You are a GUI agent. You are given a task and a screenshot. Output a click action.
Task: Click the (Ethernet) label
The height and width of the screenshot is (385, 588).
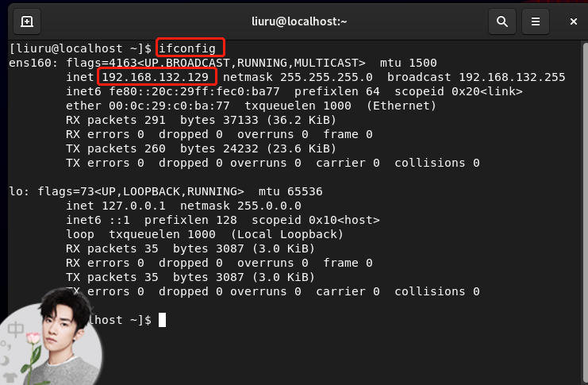pyautogui.click(x=402, y=106)
